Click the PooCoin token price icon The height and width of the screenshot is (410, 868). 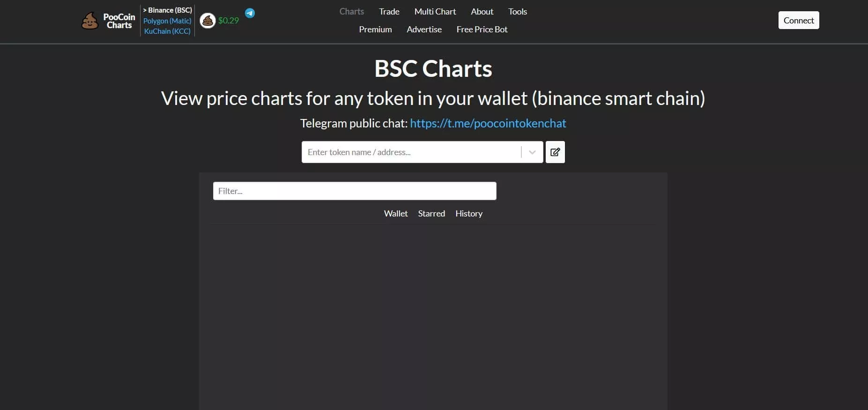[208, 21]
